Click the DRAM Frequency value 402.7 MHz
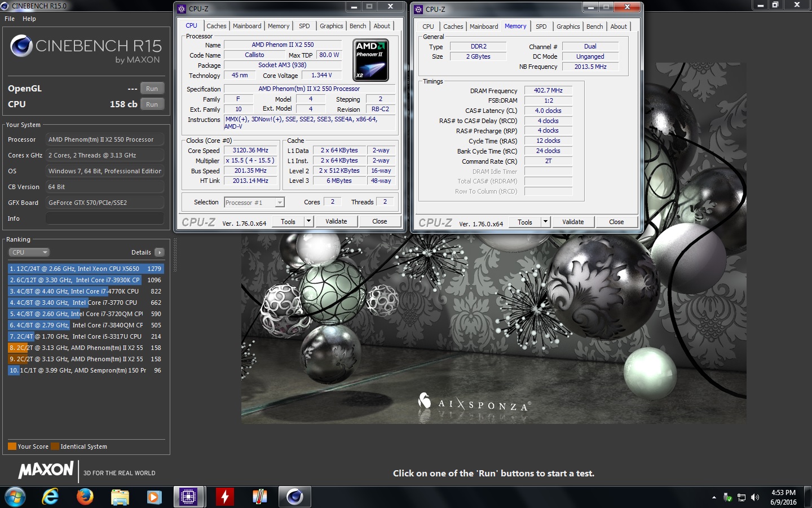The image size is (812, 508). pos(548,90)
